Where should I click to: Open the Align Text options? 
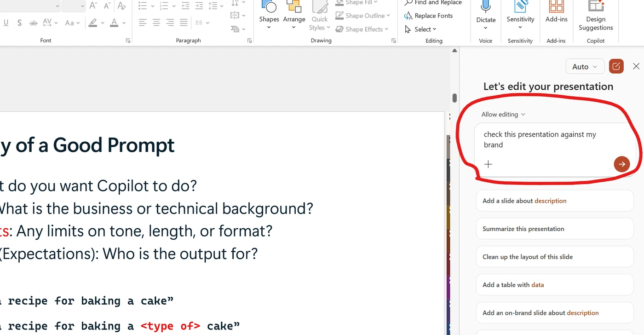238,16
